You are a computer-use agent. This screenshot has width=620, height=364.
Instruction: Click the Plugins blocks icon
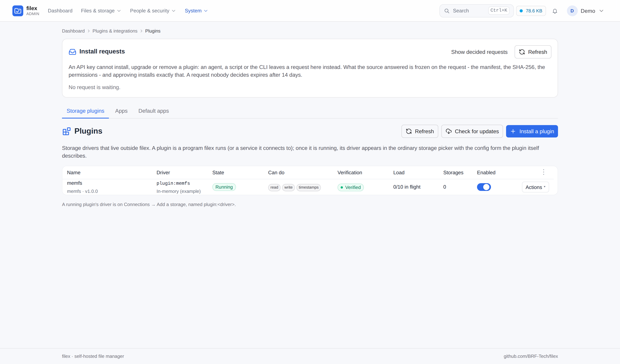(66, 131)
